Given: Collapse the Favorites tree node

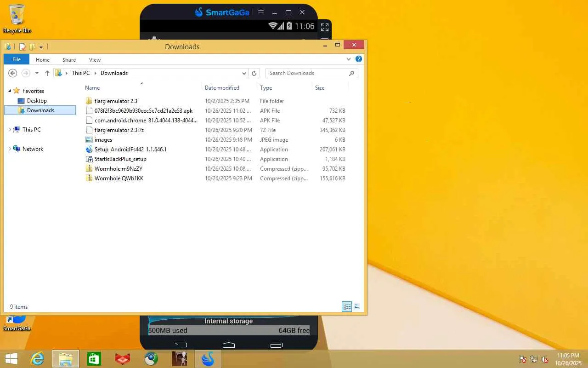Looking at the screenshot, I should (10, 91).
